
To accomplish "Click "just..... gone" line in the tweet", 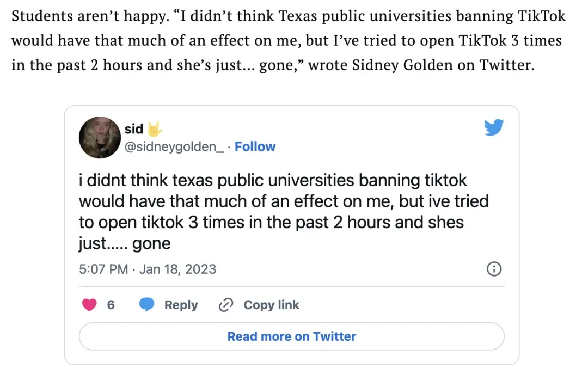I will [125, 243].
